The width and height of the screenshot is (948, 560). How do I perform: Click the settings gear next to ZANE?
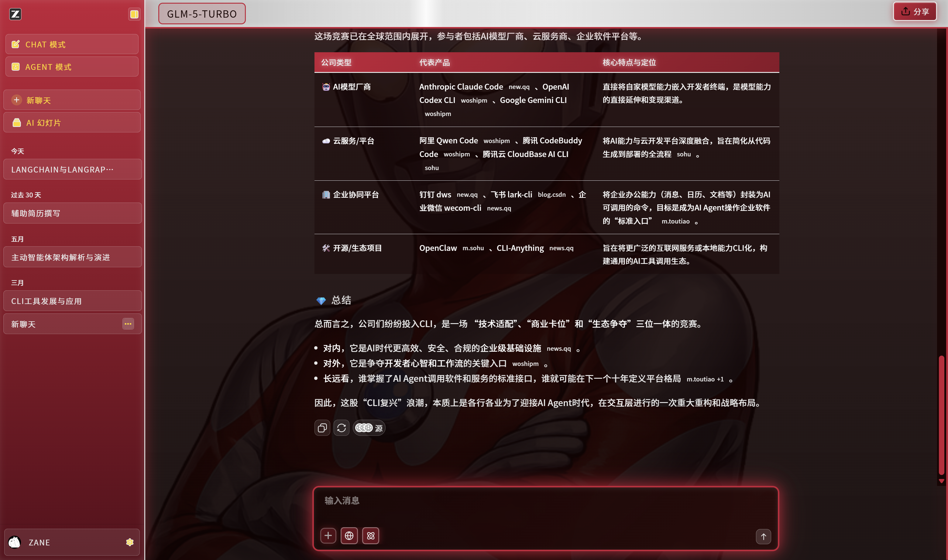(129, 542)
